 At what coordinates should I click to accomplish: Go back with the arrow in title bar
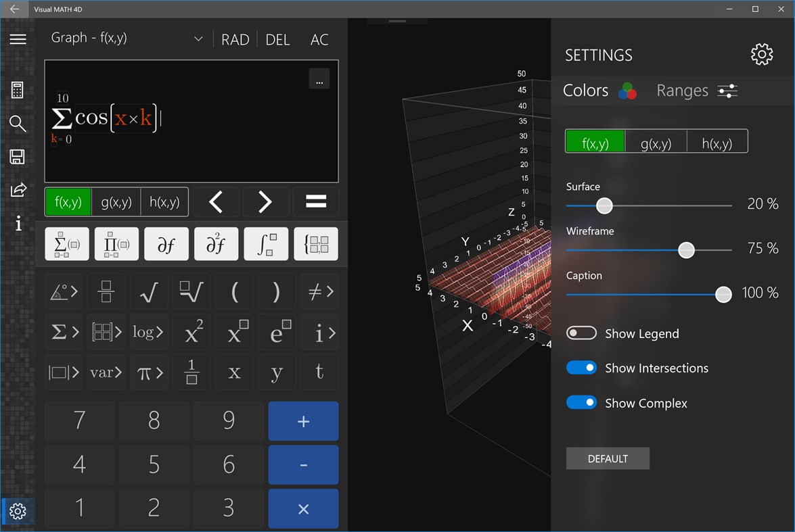[x=14, y=9]
